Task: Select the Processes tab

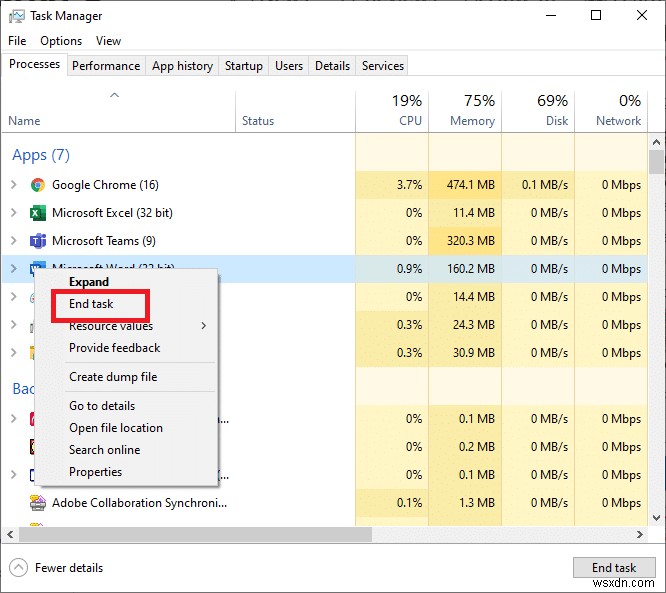Action: tap(34, 64)
